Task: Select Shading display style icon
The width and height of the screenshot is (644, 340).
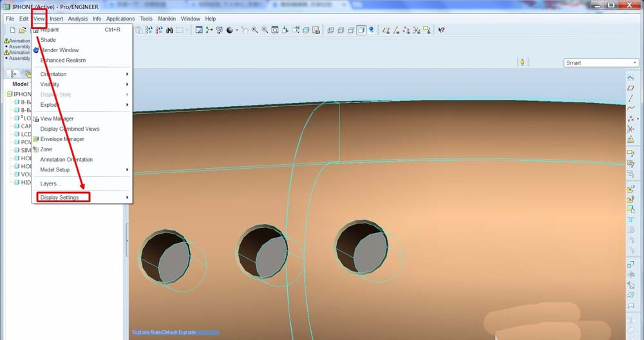Action: [361, 30]
